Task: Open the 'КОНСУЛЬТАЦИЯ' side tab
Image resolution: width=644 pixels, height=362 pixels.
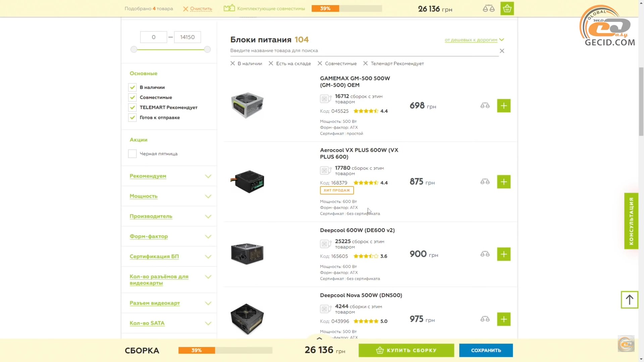Action: click(x=631, y=221)
